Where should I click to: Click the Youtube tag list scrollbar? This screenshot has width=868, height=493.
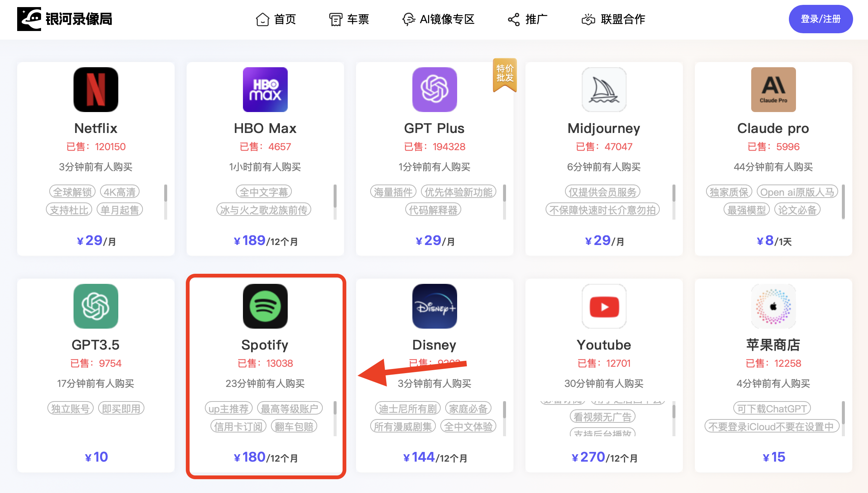point(674,418)
